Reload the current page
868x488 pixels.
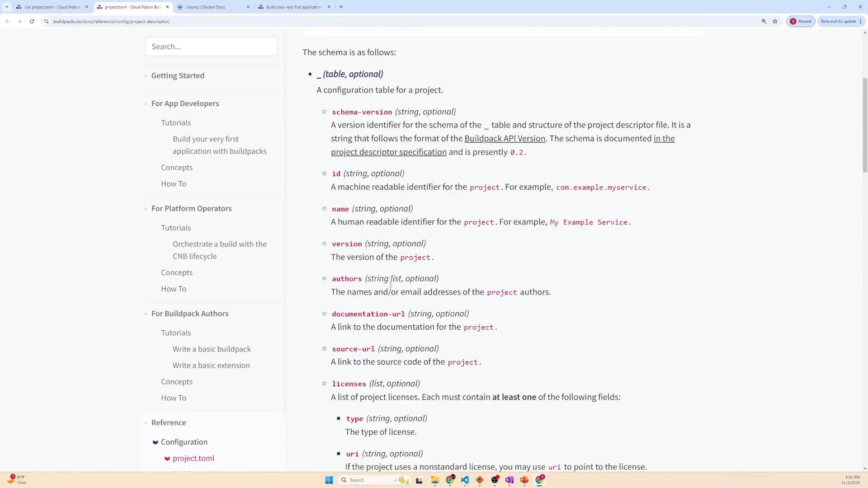tap(32, 21)
